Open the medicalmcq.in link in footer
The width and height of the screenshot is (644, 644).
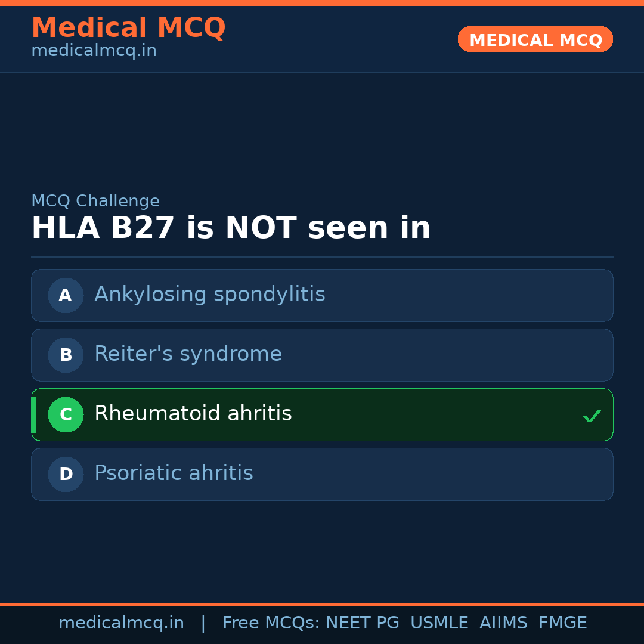tap(121, 623)
